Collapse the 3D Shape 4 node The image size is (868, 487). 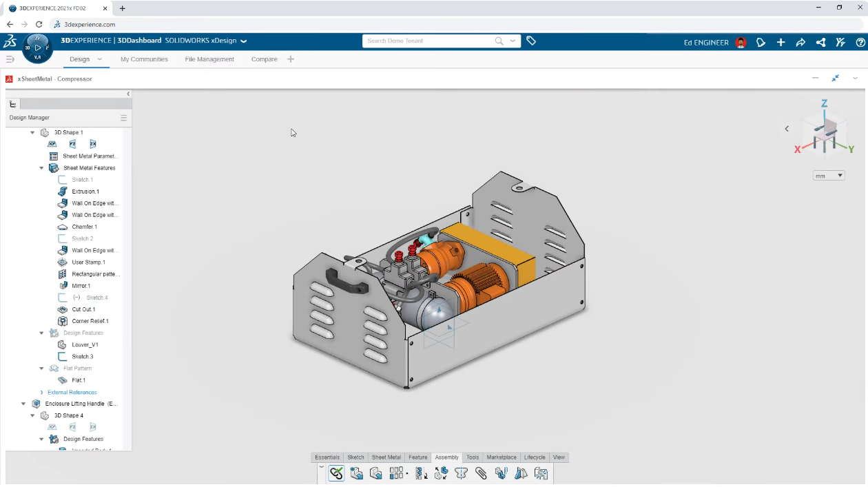32,415
